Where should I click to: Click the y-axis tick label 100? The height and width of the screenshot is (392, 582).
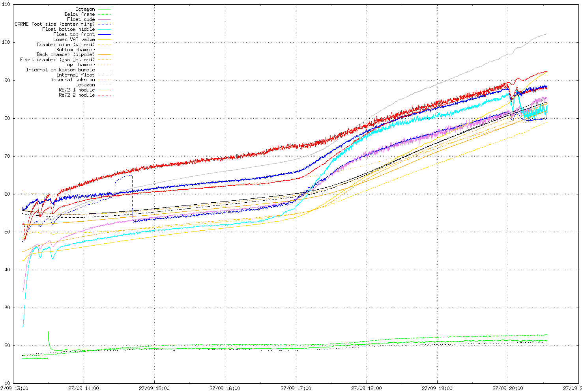coord(6,42)
